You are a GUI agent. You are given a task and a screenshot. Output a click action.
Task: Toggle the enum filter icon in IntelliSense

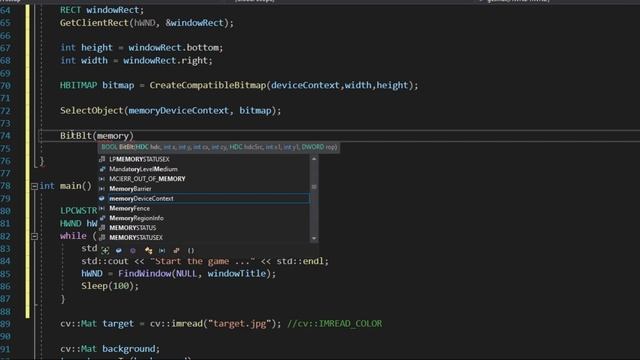[x=176, y=250]
